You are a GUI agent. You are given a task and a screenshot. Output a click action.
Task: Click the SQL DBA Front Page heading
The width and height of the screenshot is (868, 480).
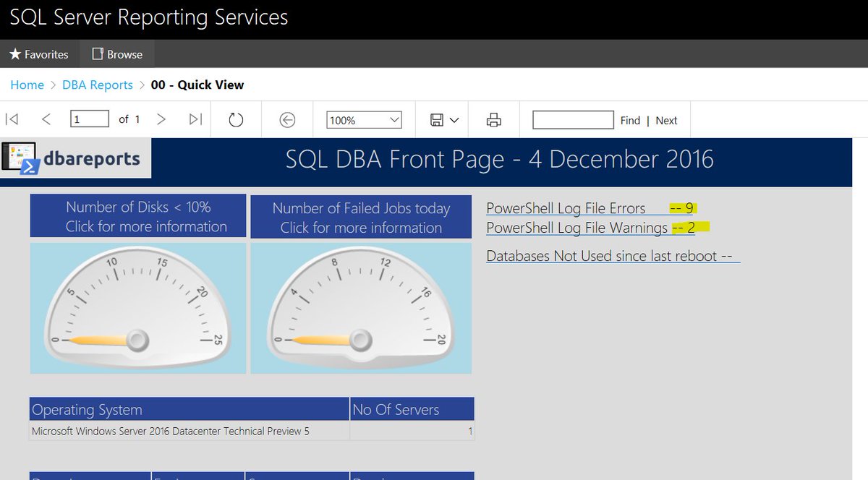[x=499, y=159]
